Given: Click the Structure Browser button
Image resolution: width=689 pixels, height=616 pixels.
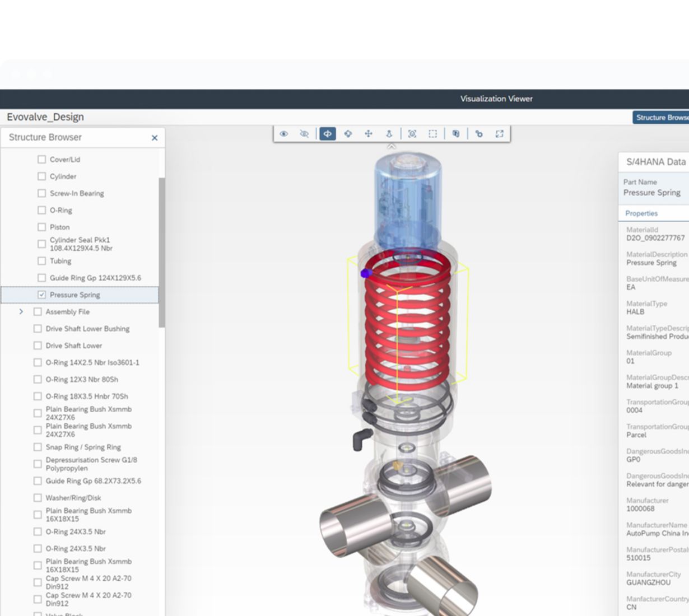Looking at the screenshot, I should (661, 118).
